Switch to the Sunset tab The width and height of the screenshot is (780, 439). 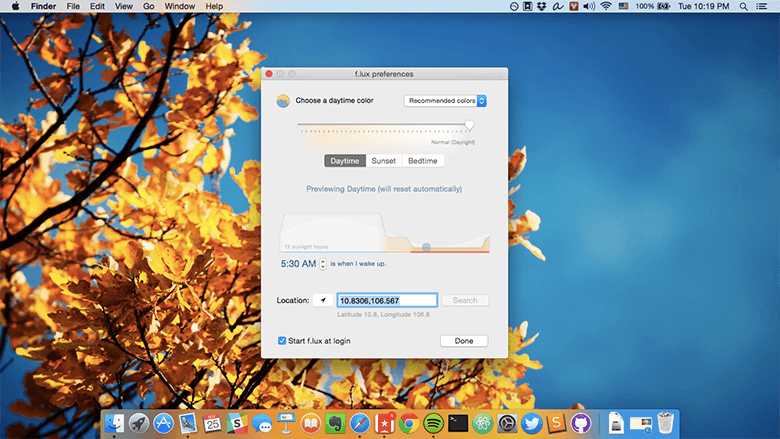pyautogui.click(x=384, y=160)
